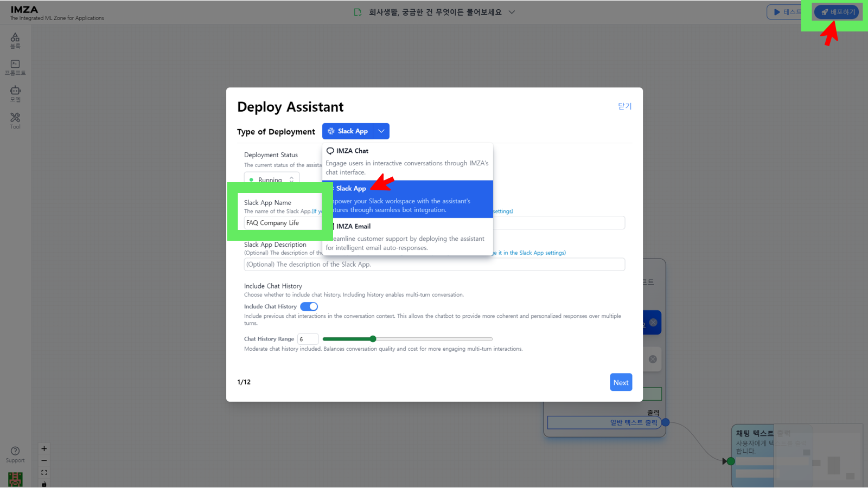Viewport: 868px width, 488px height.
Task: Open the Support help icon
Action: click(15, 454)
